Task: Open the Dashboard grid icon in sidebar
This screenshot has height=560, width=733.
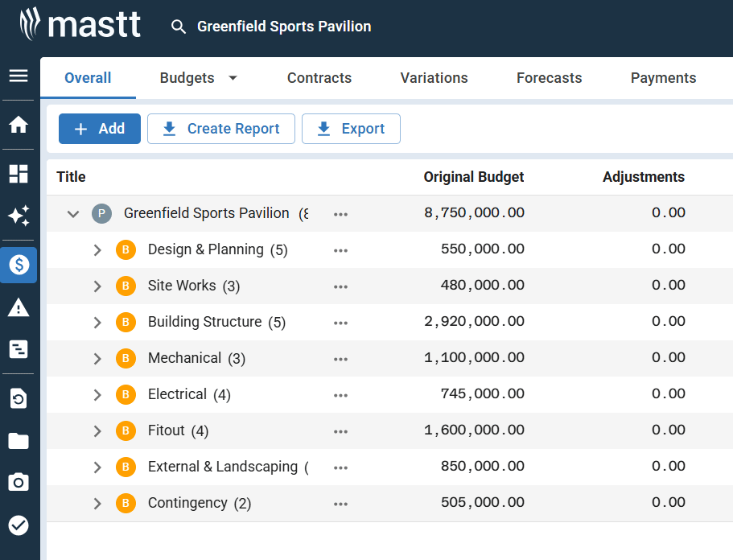Action: (x=19, y=174)
